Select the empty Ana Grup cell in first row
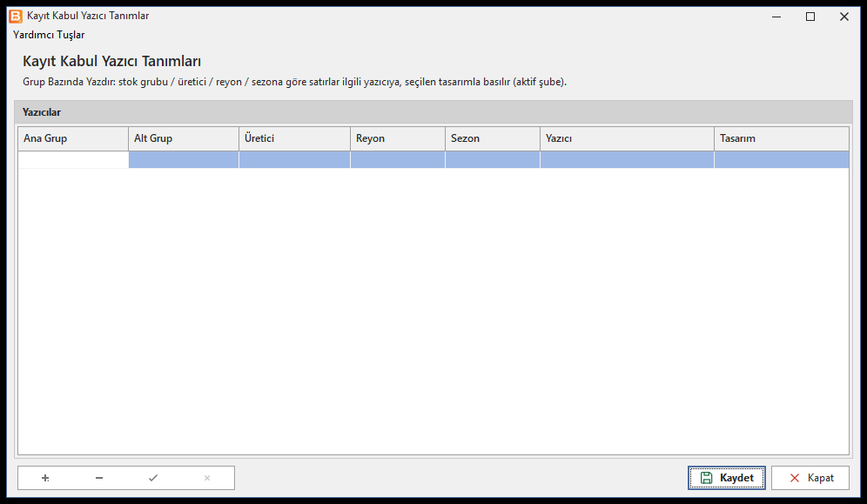Image resolution: width=867 pixels, height=504 pixels. coord(73,159)
